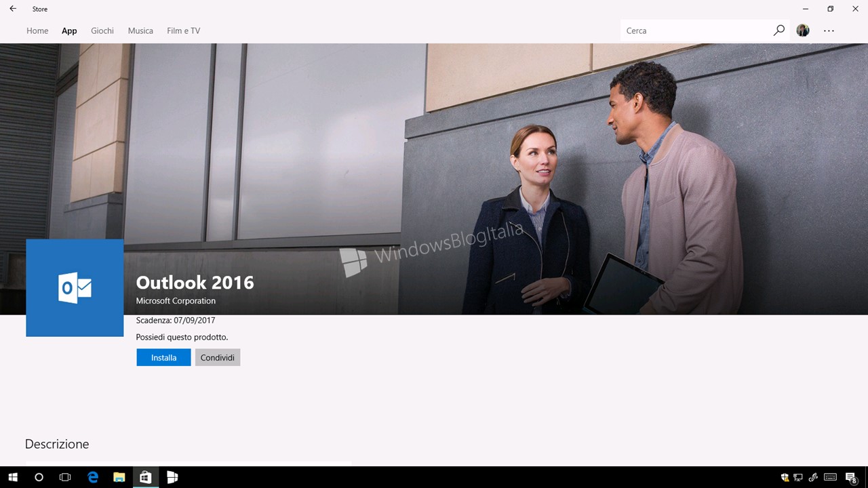Open the three-dot more options menu
This screenshot has width=868, height=488.
829,30
